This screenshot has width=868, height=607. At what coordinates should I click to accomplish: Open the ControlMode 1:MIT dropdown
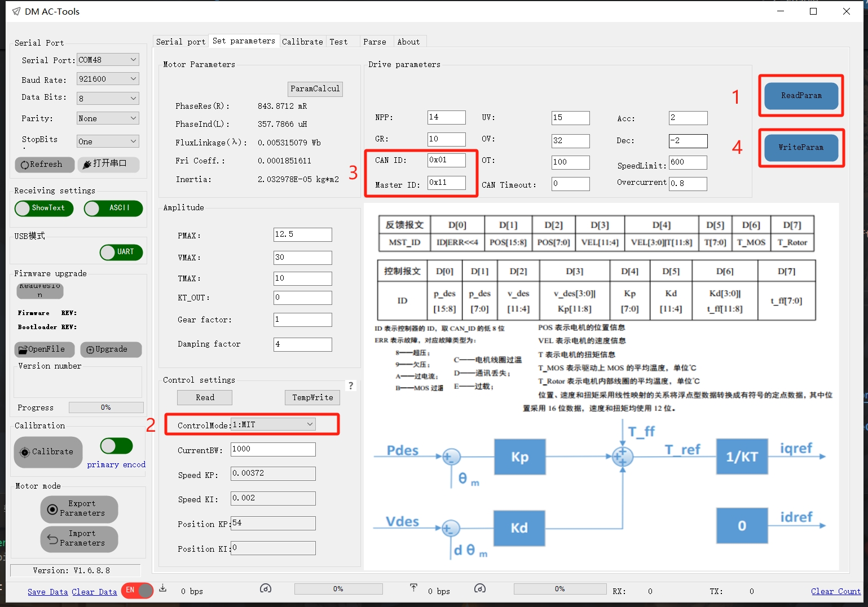coord(273,424)
